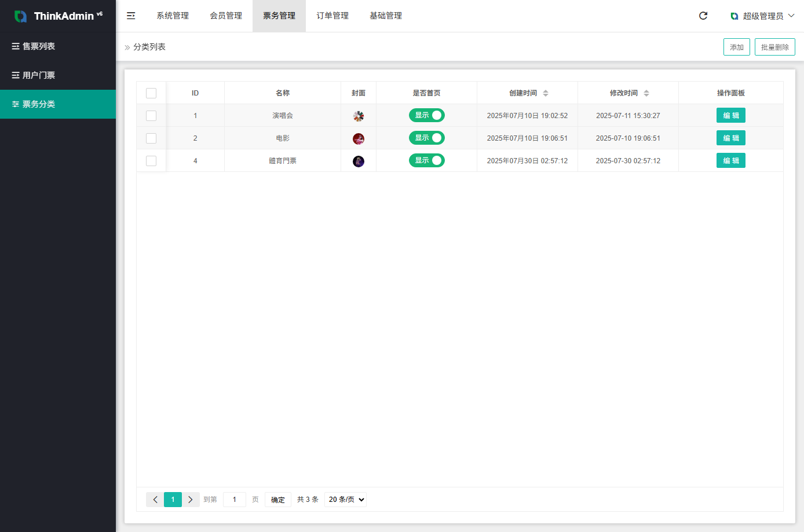
Task: Open the 系统管理 top menu
Action: pos(173,16)
